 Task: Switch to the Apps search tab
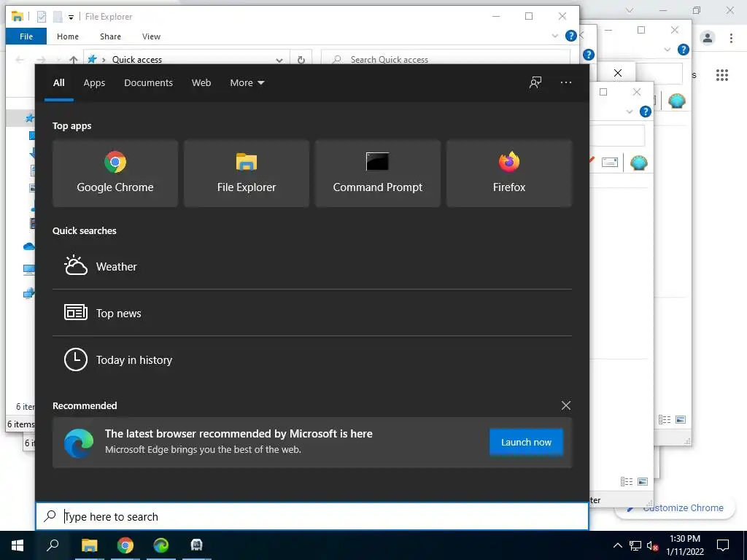94,83
